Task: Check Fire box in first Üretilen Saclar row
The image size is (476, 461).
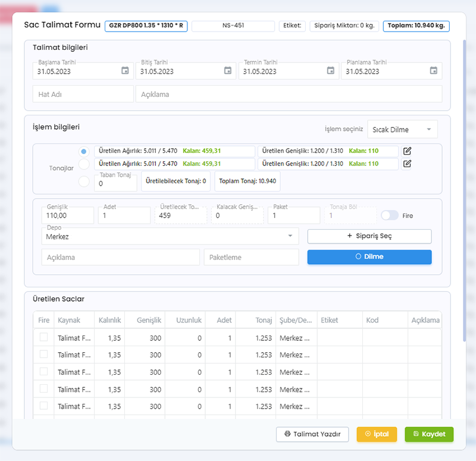Action: (43, 337)
